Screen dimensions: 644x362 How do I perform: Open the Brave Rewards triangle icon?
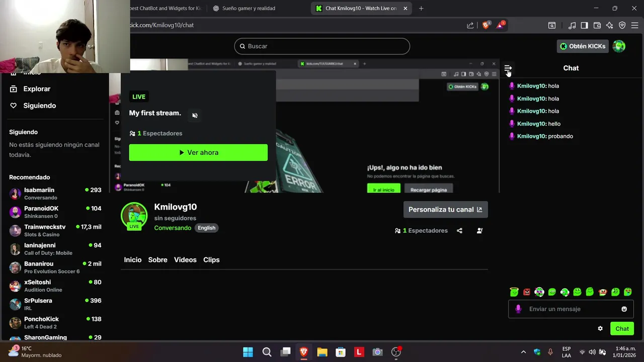[x=501, y=25]
